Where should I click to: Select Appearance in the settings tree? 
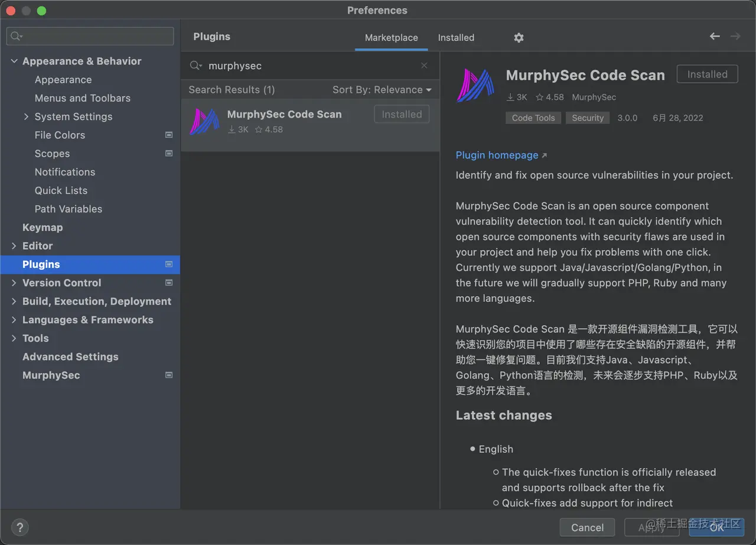[x=63, y=80]
